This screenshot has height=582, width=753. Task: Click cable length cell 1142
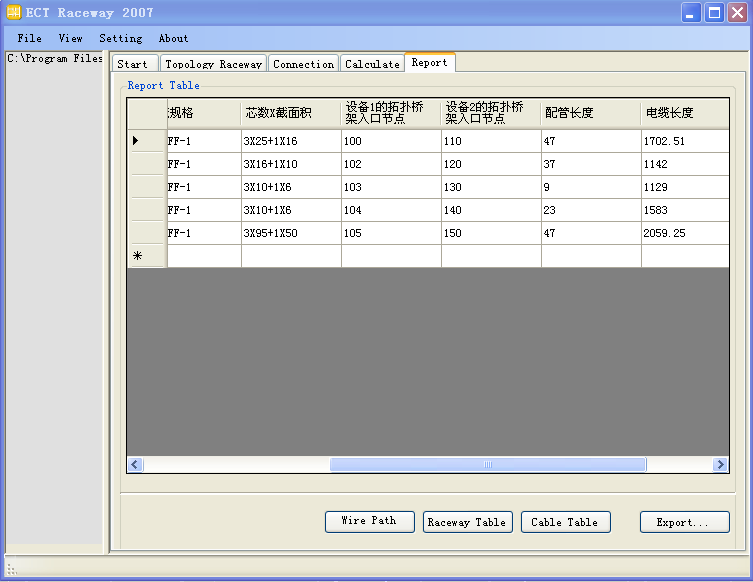685,164
